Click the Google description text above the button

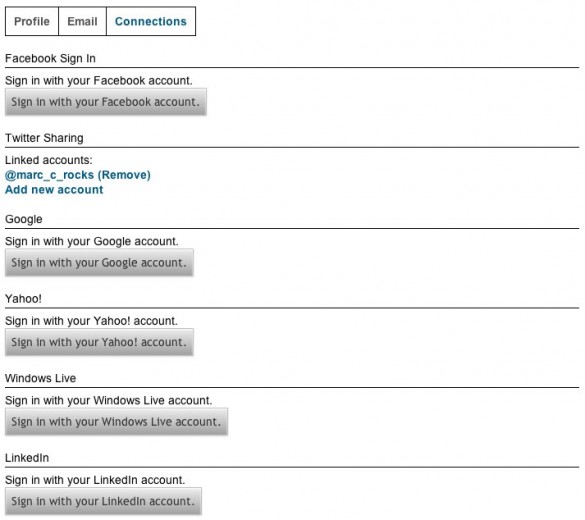(x=92, y=241)
